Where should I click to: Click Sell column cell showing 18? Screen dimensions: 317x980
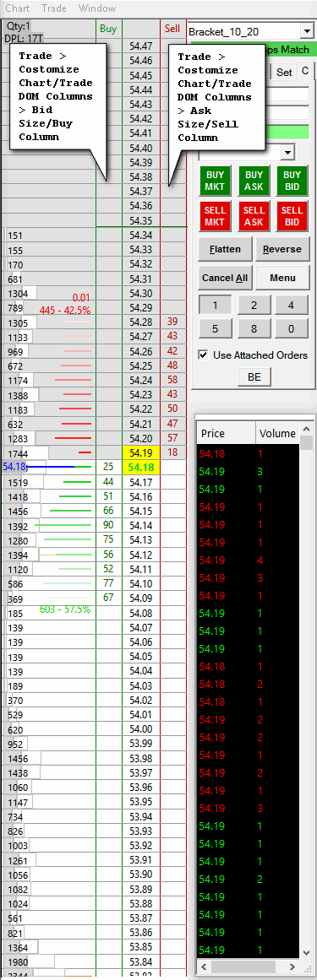tap(172, 452)
